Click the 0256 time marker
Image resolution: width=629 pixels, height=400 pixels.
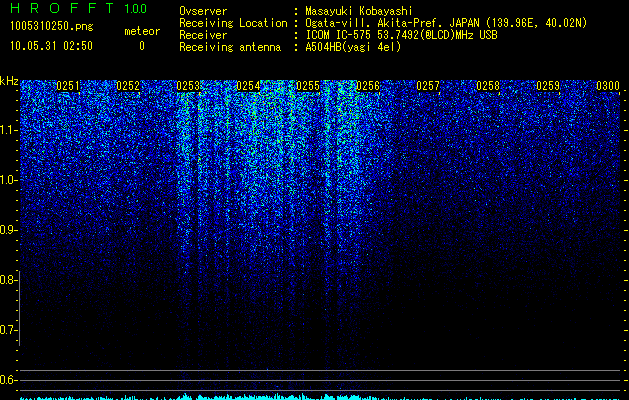tap(368, 86)
